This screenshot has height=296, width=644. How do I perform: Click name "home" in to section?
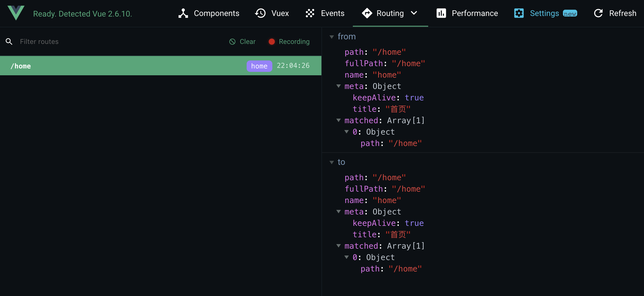373,200
